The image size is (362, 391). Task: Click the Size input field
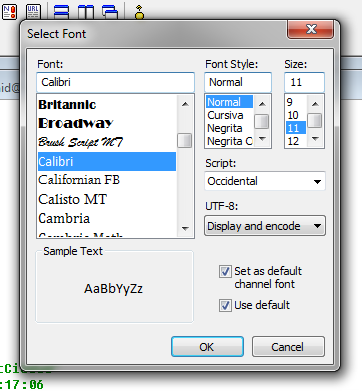click(x=304, y=82)
